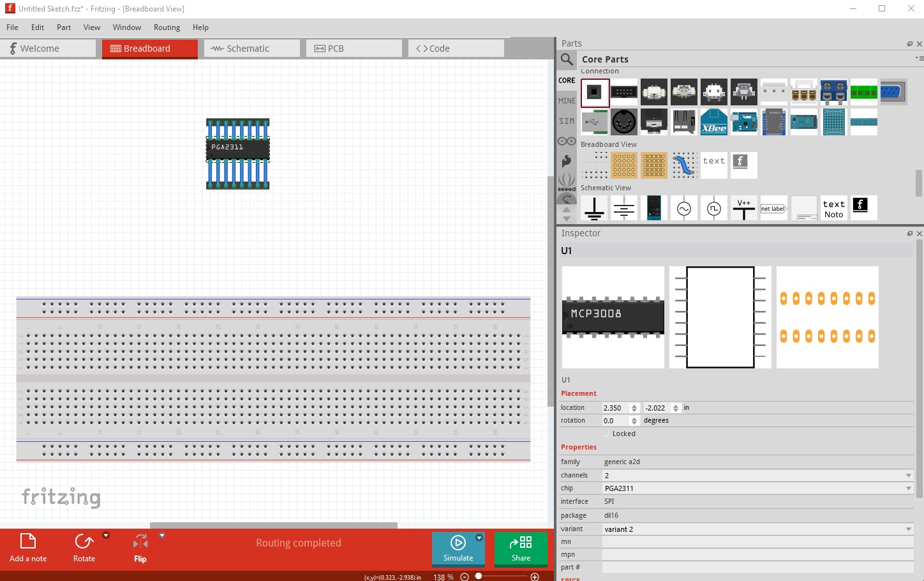924x581 pixels.
Task: Pick the XBee part icon
Action: (714, 121)
